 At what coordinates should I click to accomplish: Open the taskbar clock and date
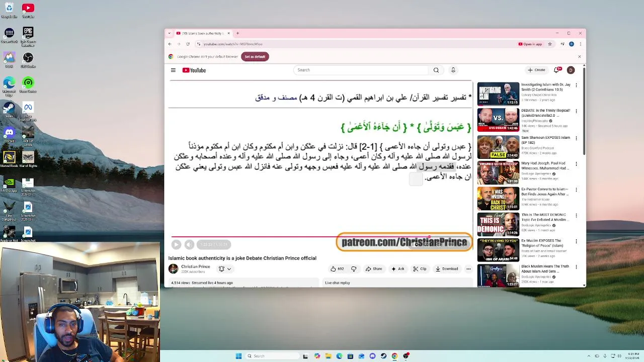633,356
